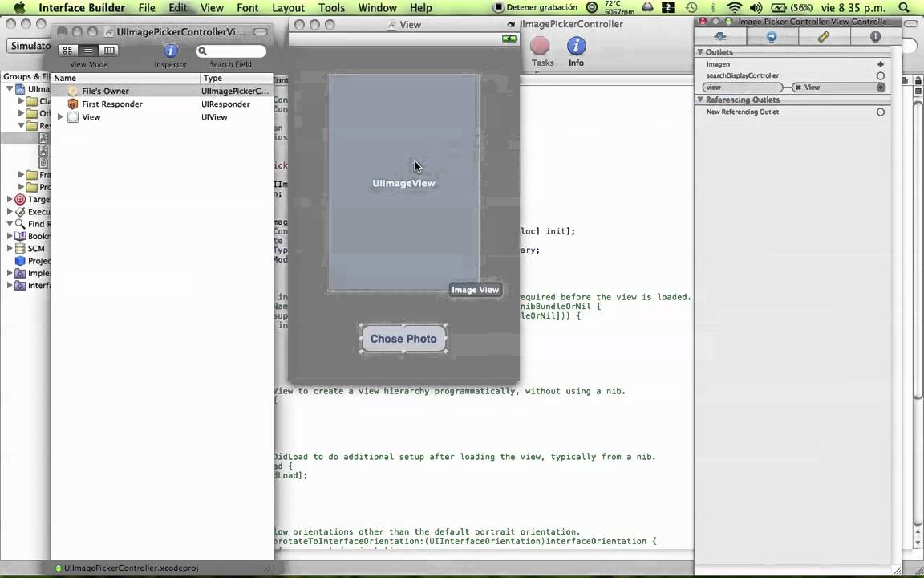Open the Window menu
The image size is (924, 578).
click(x=377, y=8)
